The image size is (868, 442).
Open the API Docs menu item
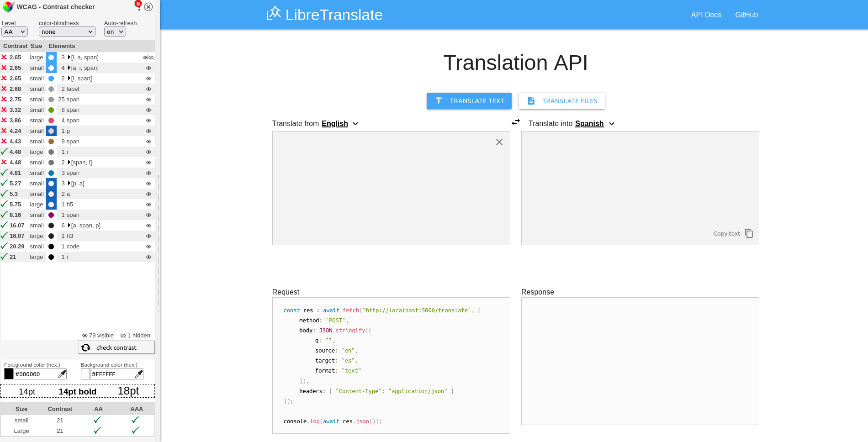point(706,15)
